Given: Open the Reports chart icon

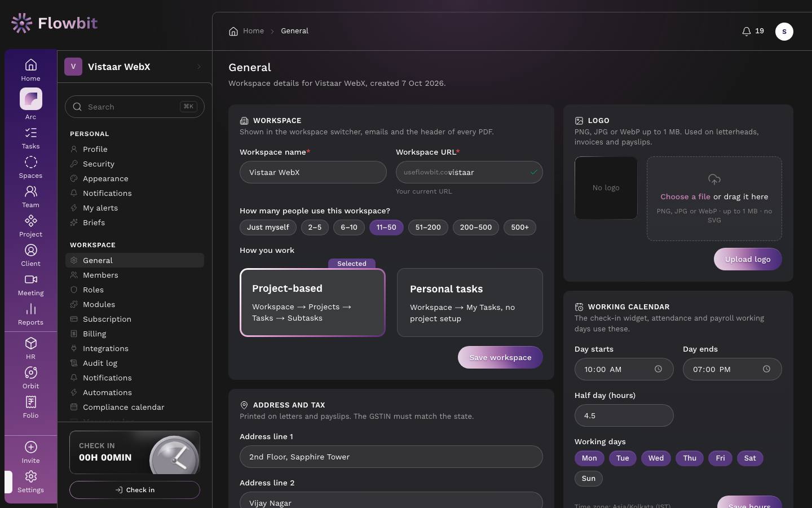Looking at the screenshot, I should click(31, 309).
